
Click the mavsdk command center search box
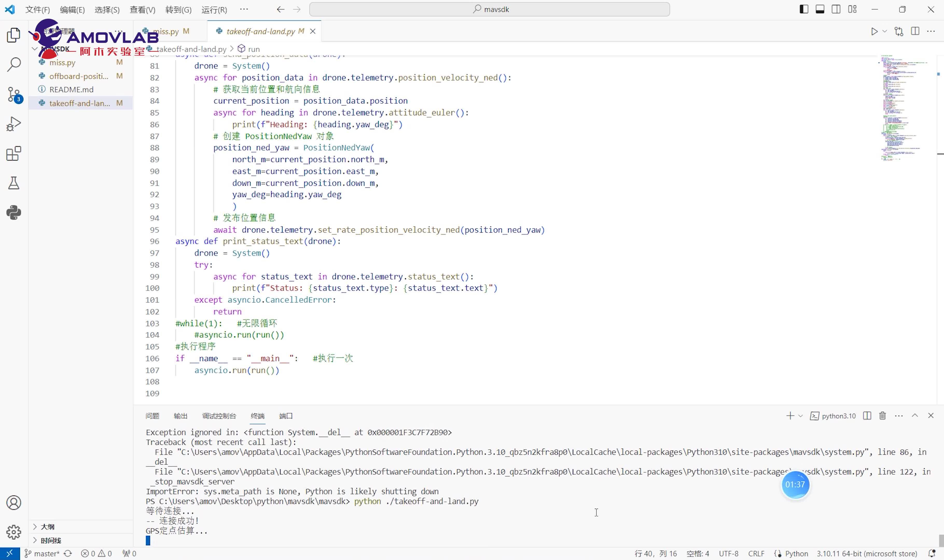coord(490,9)
